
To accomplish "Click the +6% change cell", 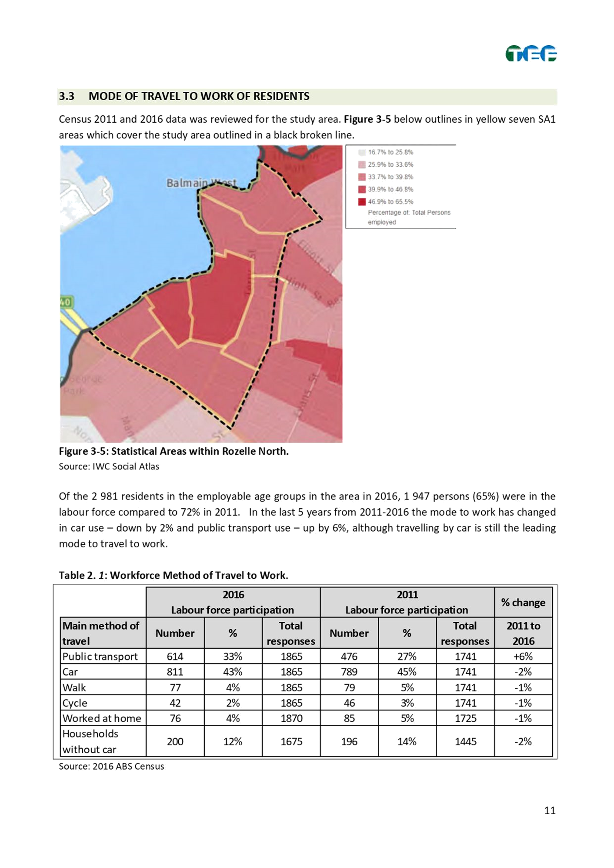I will (x=523, y=656).
